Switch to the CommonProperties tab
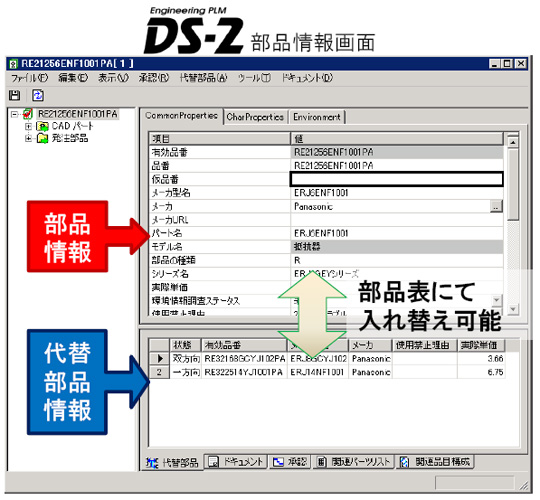 (x=181, y=116)
